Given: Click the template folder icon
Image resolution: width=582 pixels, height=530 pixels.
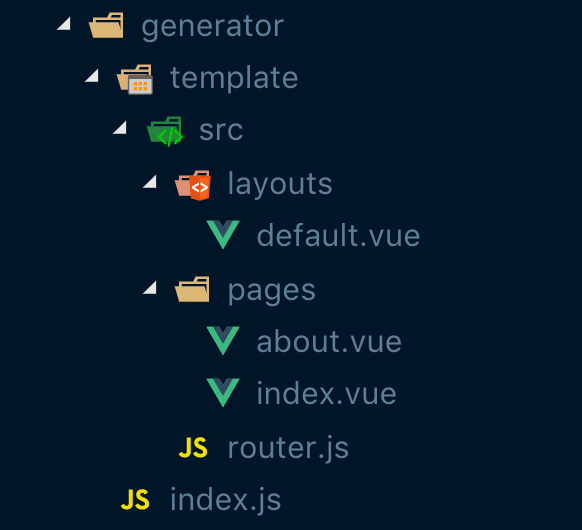Looking at the screenshot, I should tap(135, 79).
